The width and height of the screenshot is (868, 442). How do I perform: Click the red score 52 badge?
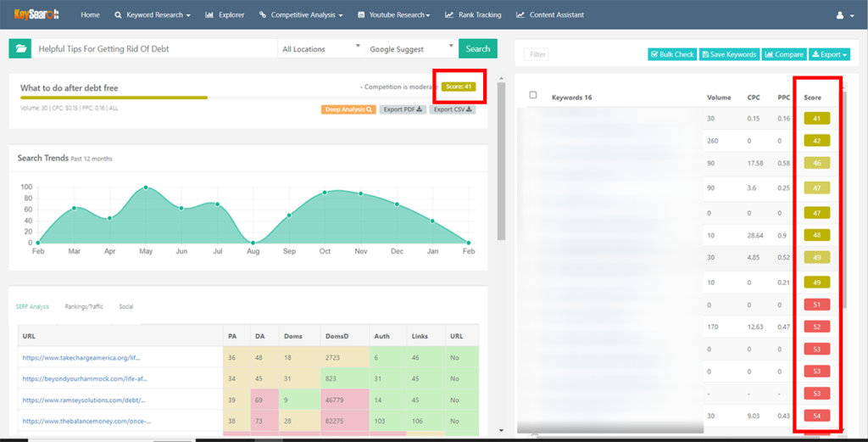(x=816, y=327)
